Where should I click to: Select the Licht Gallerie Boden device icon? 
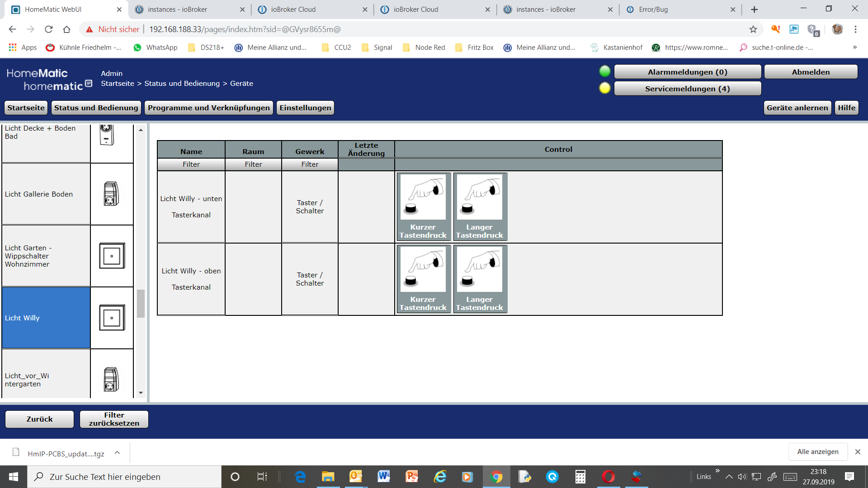coord(111,194)
